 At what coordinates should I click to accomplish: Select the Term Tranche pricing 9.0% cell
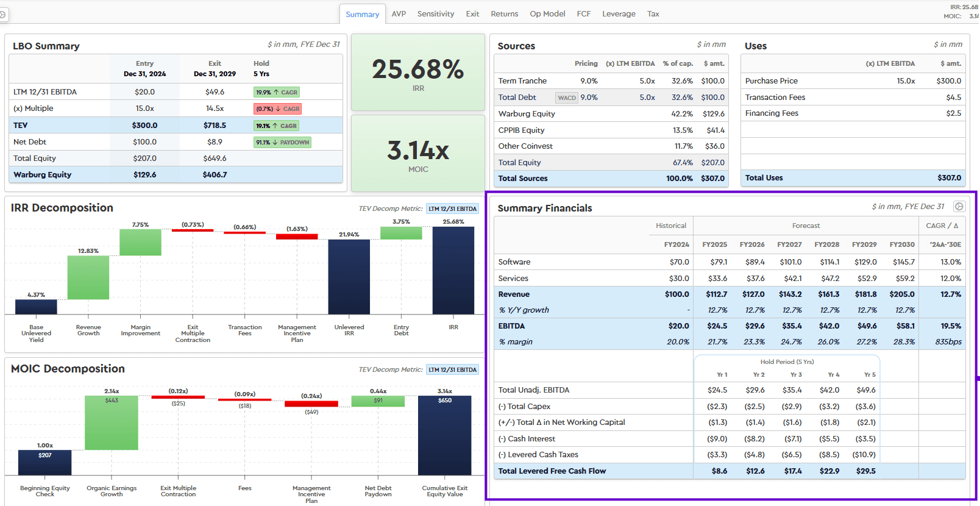pyautogui.click(x=588, y=81)
